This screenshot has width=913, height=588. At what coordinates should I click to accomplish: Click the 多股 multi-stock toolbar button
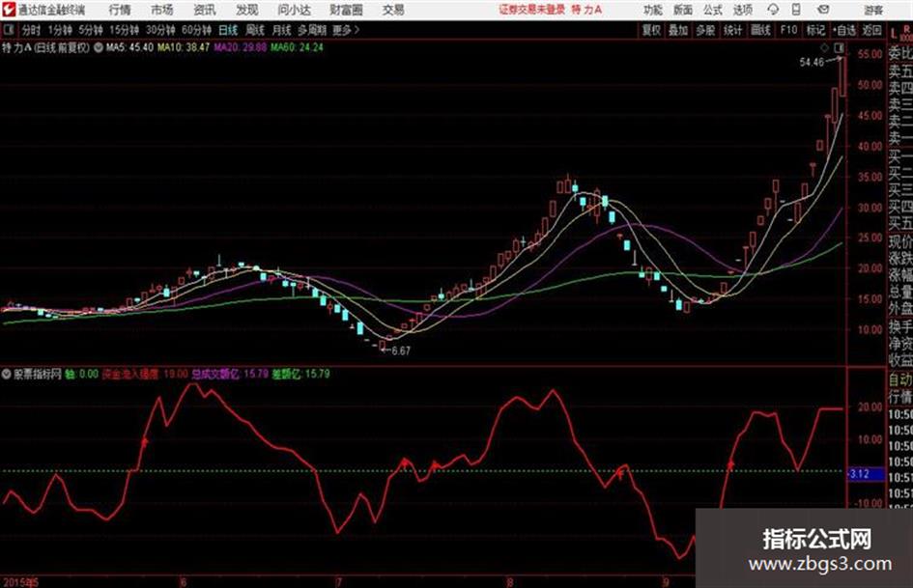pyautogui.click(x=705, y=30)
